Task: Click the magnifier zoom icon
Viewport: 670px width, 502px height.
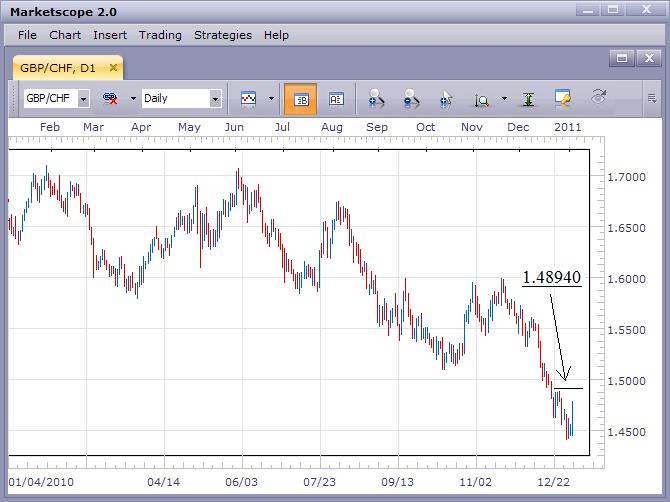Action: pos(482,99)
